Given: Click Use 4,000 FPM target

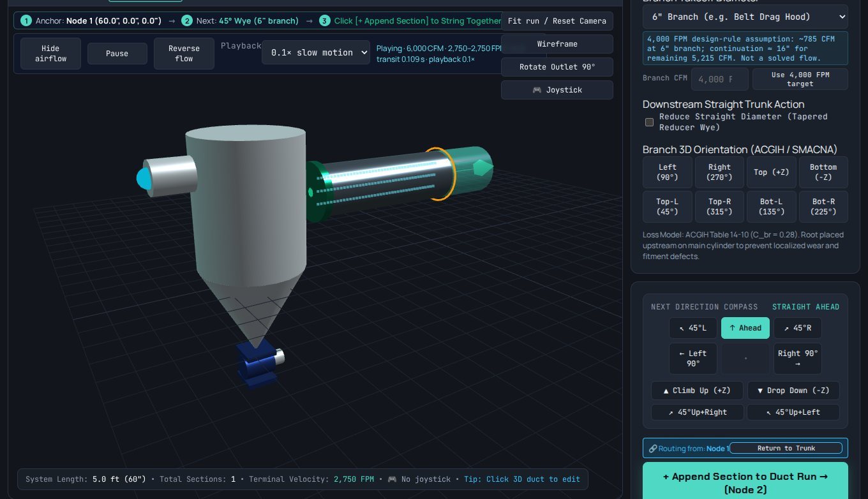Looking at the screenshot, I should coord(800,79).
